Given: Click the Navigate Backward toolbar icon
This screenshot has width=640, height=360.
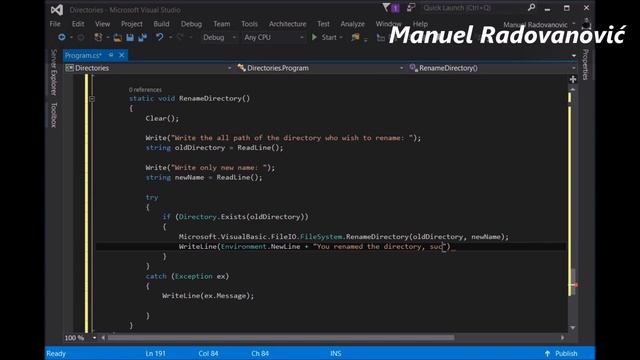Looking at the screenshot, I should click(62, 37).
